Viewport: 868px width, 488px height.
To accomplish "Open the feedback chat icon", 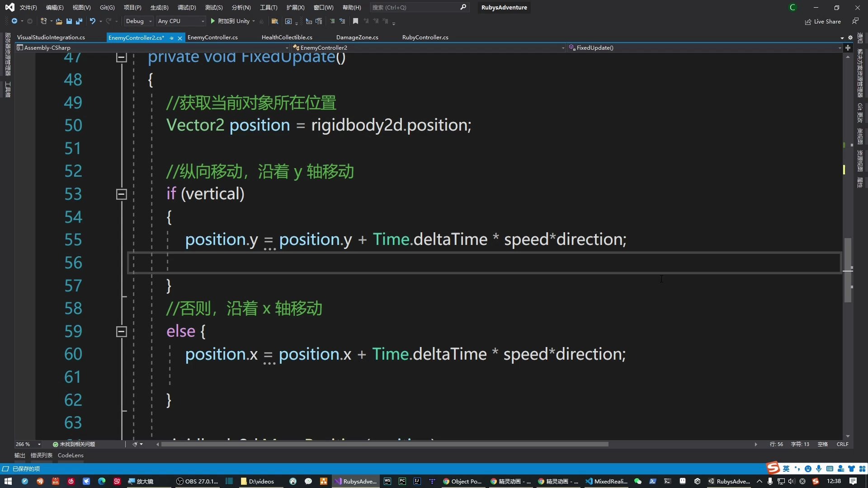I will [x=855, y=21].
